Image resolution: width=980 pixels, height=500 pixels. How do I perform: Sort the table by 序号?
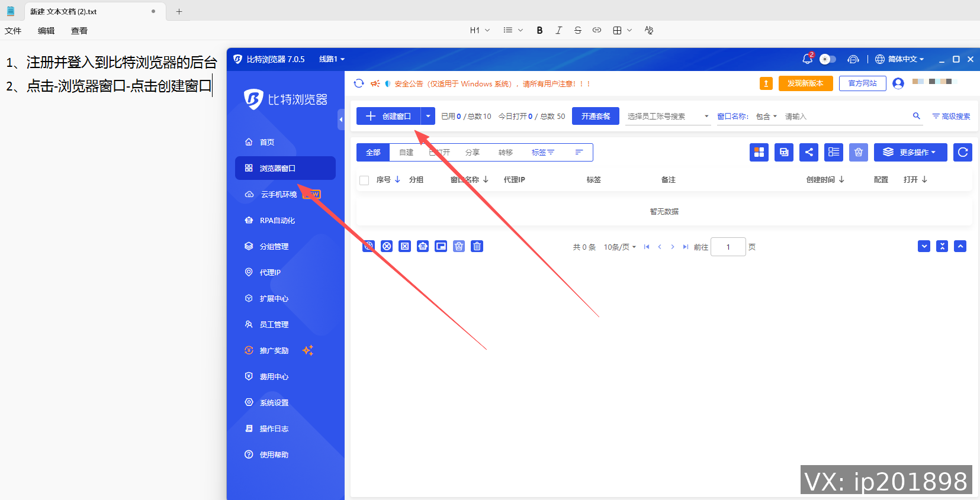point(397,179)
